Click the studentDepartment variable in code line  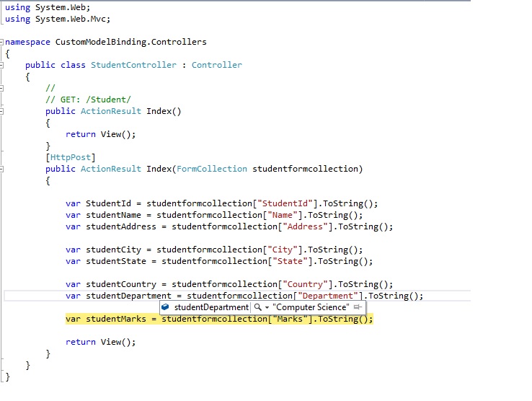tap(128, 296)
